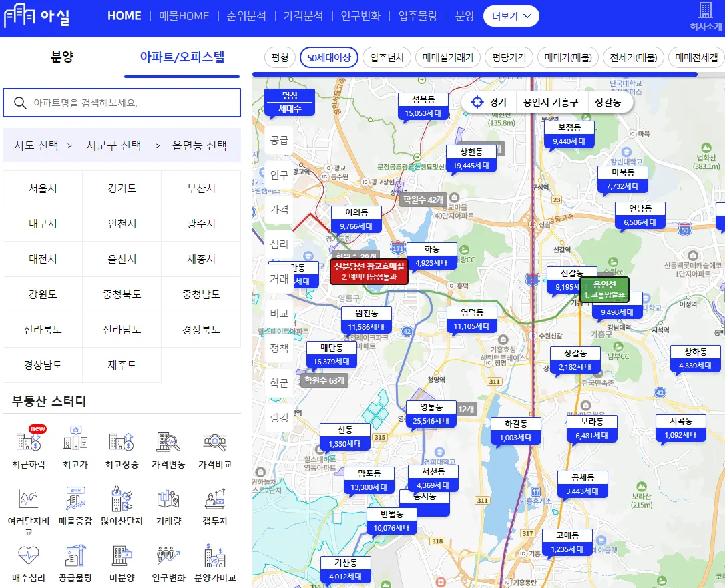Open the 랭킹 map side menu
The image size is (725, 588).
pyautogui.click(x=279, y=417)
